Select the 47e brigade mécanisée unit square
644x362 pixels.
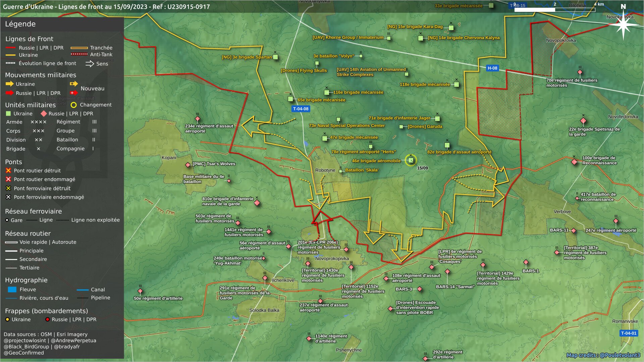(x=325, y=138)
